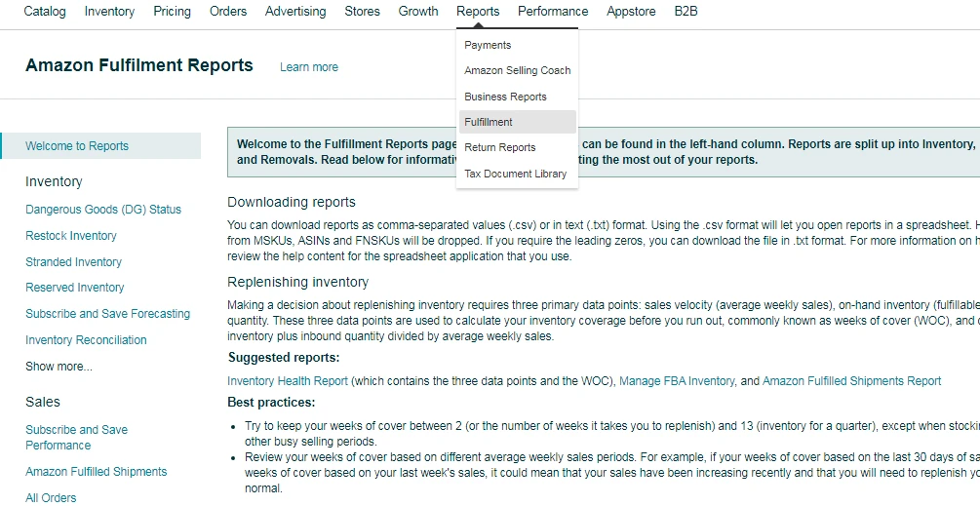
Task: Select Return Reports menu entry
Action: click(x=499, y=147)
